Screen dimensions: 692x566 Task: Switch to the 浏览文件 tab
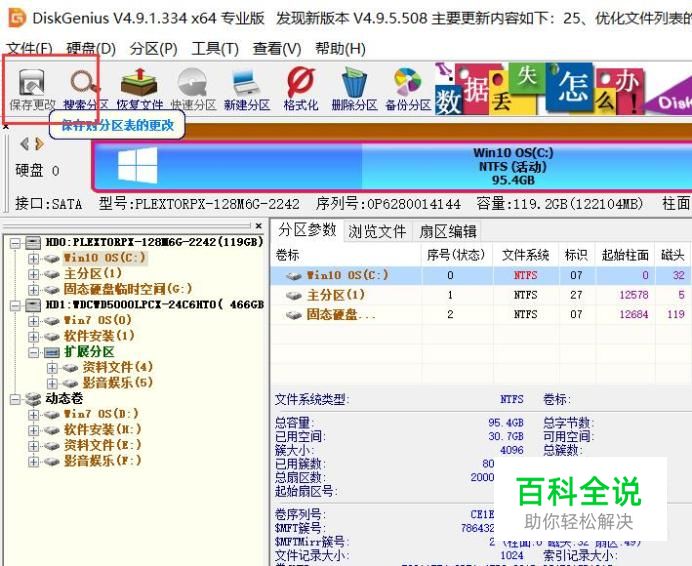tap(377, 231)
